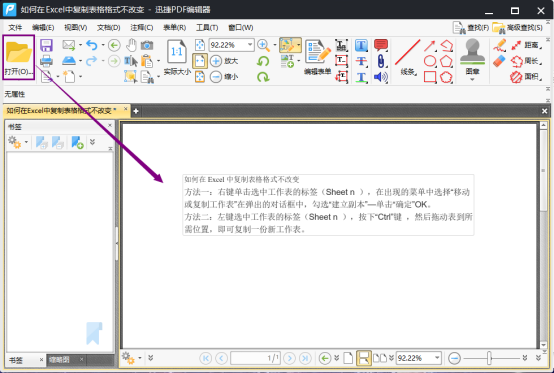The image size is (554, 373).
Task: Save the document with floppy icon
Action: click(x=46, y=45)
